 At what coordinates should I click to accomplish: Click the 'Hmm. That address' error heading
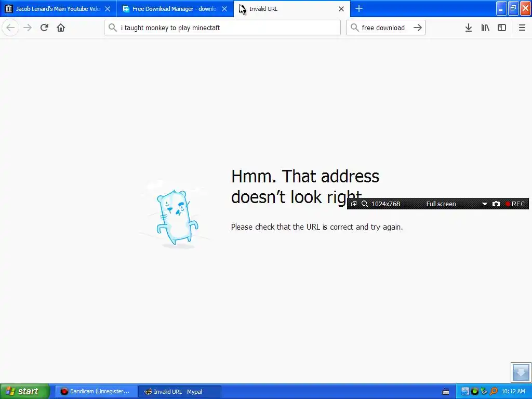point(305,187)
